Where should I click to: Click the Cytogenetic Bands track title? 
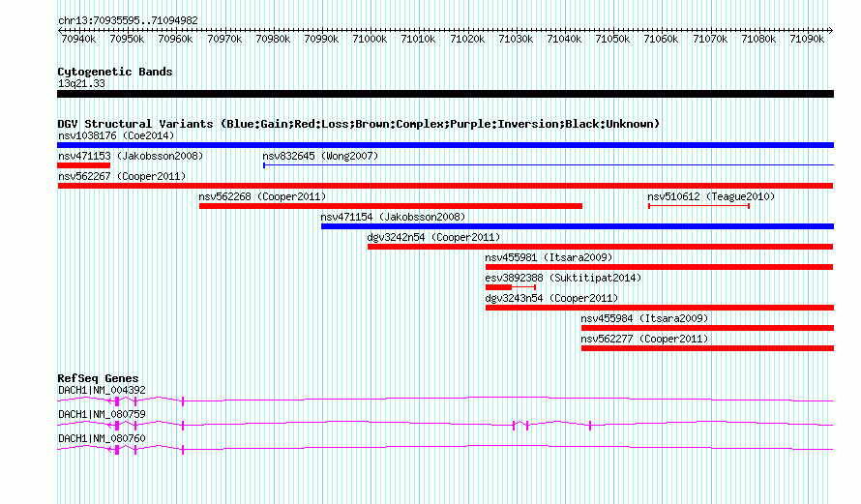(115, 72)
